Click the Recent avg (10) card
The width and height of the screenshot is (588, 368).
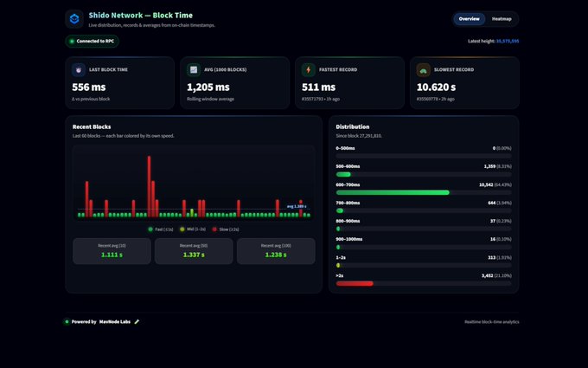pyautogui.click(x=112, y=251)
